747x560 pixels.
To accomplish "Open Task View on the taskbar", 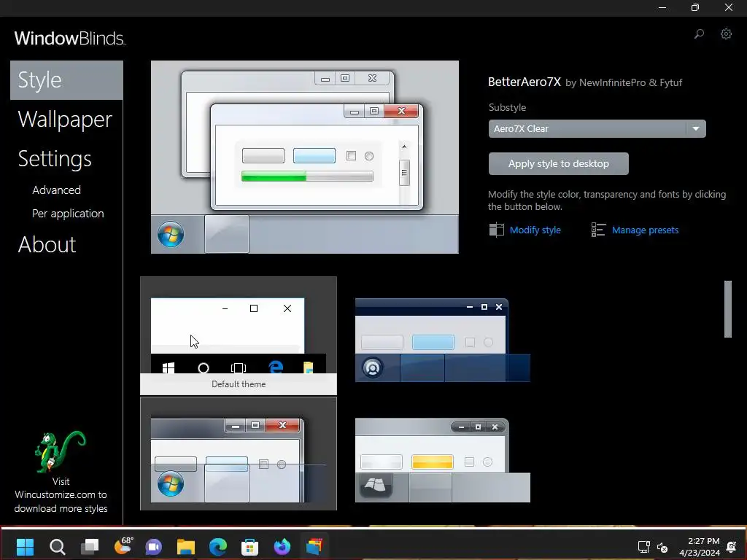I will pyautogui.click(x=90, y=547).
